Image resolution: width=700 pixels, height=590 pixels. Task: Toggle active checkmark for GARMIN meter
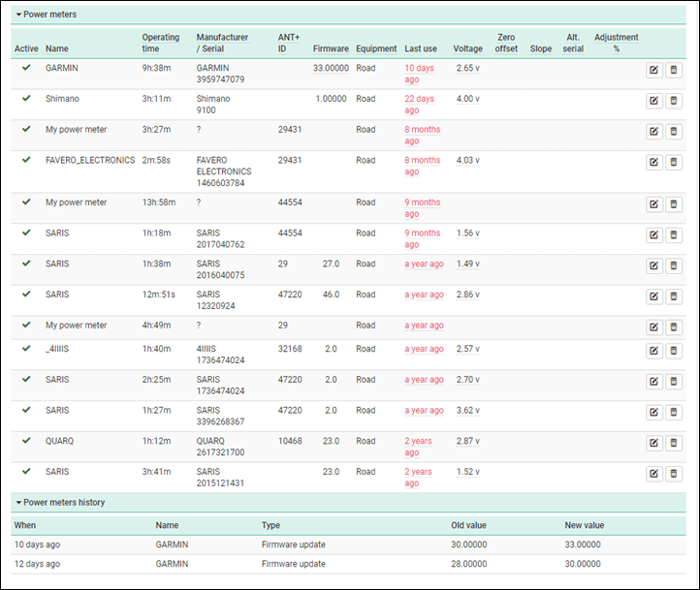point(26,68)
